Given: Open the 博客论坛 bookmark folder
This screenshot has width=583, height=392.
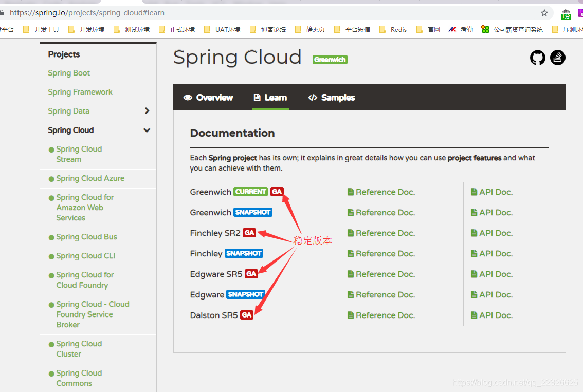Looking at the screenshot, I should coord(268,29).
